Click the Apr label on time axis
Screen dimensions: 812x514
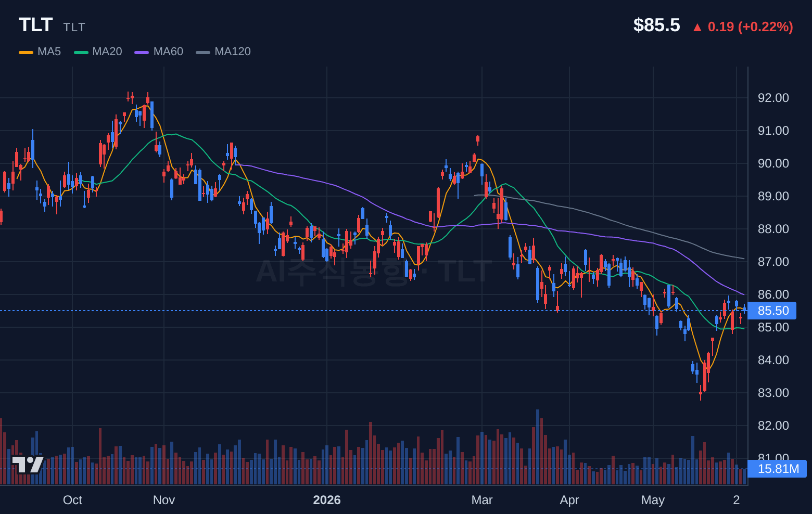click(x=569, y=500)
